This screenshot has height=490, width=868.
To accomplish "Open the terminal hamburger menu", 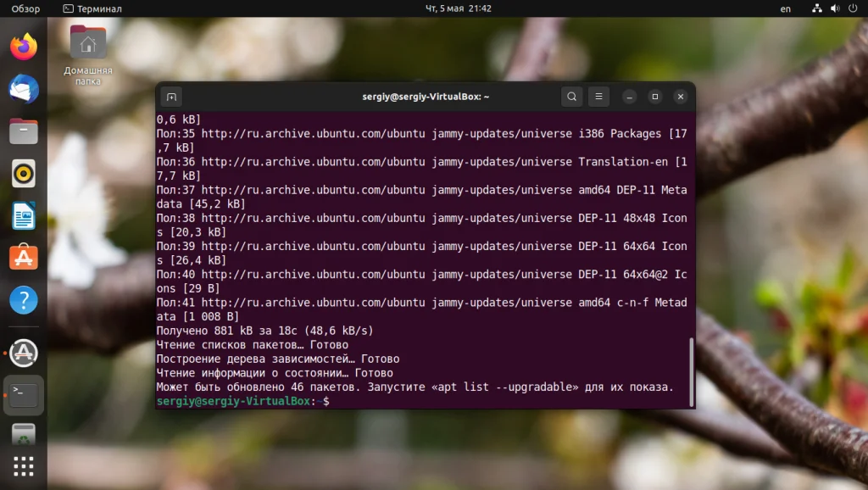I will point(599,97).
